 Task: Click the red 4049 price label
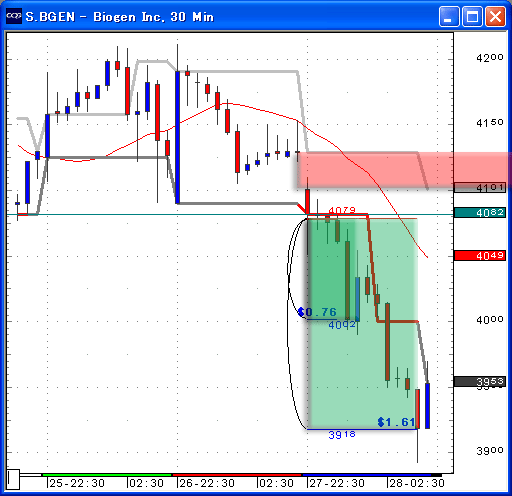pyautogui.click(x=480, y=256)
